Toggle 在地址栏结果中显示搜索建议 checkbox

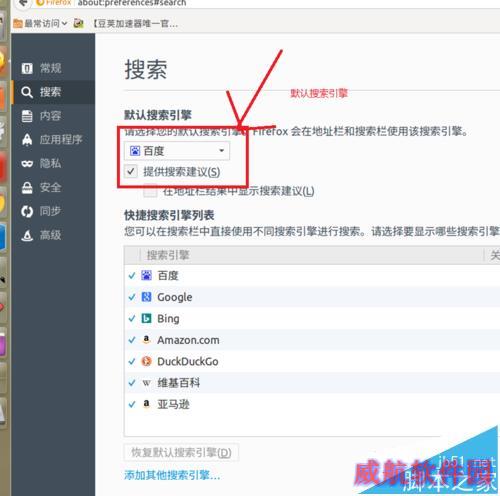150,191
